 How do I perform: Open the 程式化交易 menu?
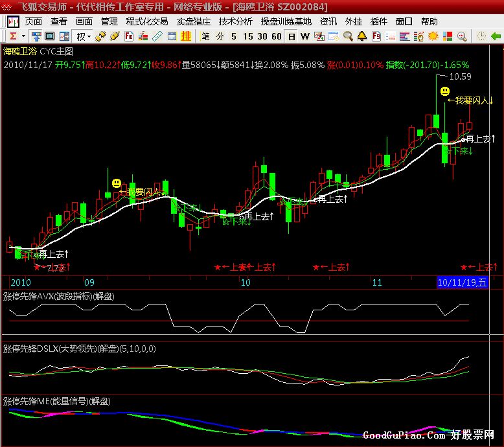(147, 21)
